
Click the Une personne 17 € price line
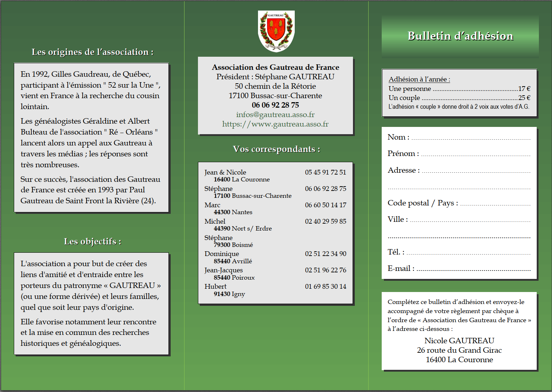click(459, 89)
